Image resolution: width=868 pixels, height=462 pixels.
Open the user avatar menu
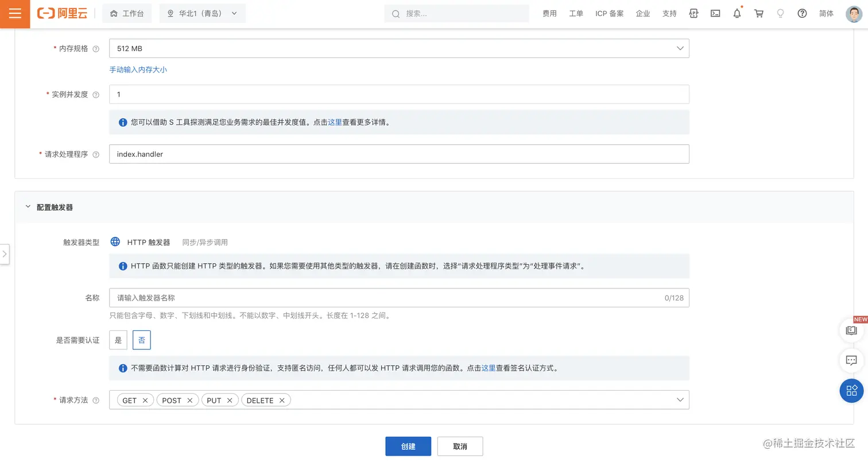click(x=854, y=14)
